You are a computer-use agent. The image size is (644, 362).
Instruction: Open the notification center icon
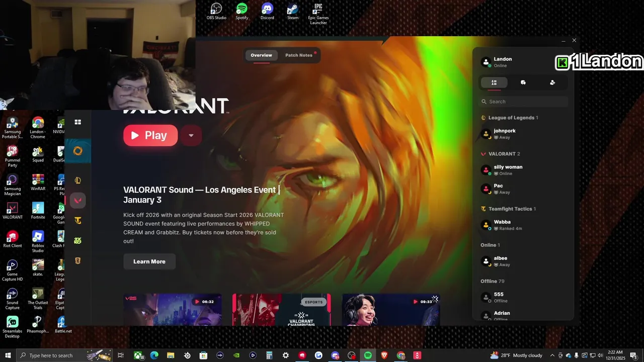pos(633,355)
